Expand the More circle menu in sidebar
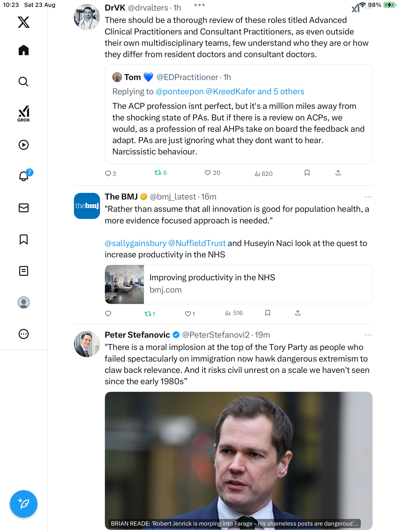The height and width of the screenshot is (532, 399). 24,334
